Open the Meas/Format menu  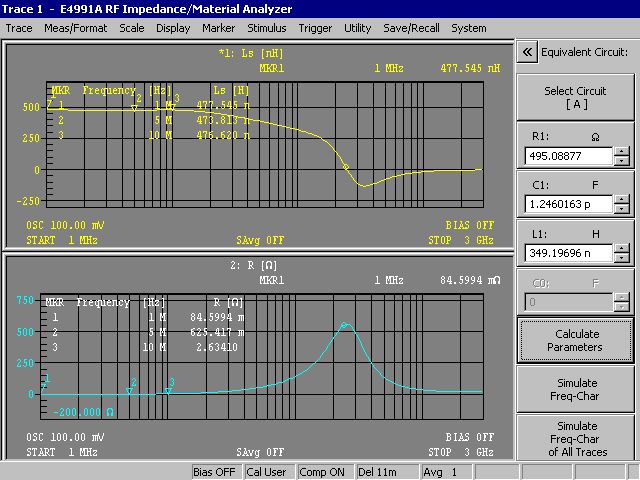[76, 28]
